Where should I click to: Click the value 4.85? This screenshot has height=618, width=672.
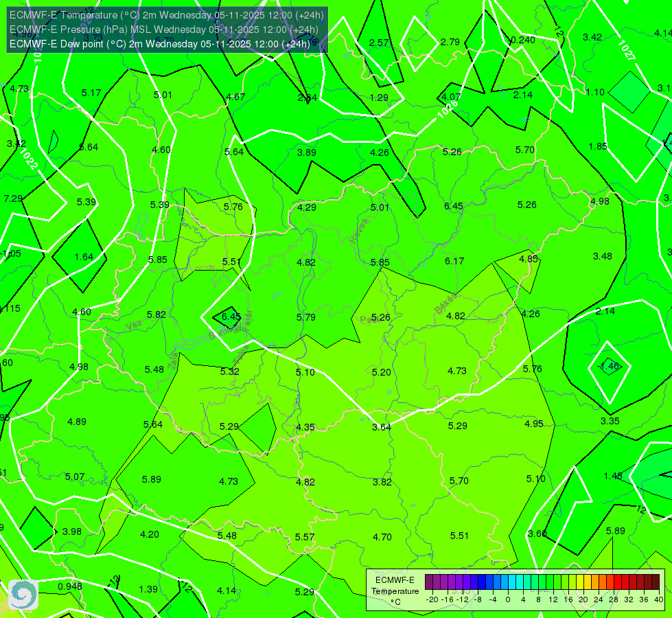click(x=528, y=259)
